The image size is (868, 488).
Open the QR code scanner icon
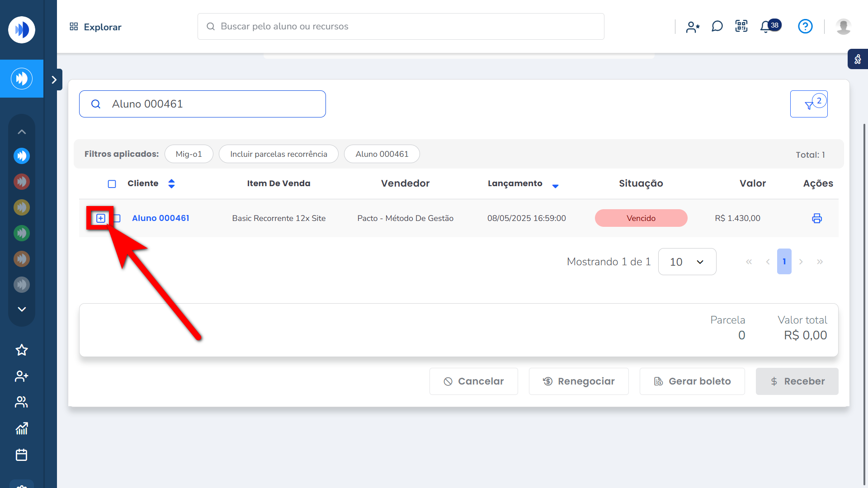coord(741,26)
